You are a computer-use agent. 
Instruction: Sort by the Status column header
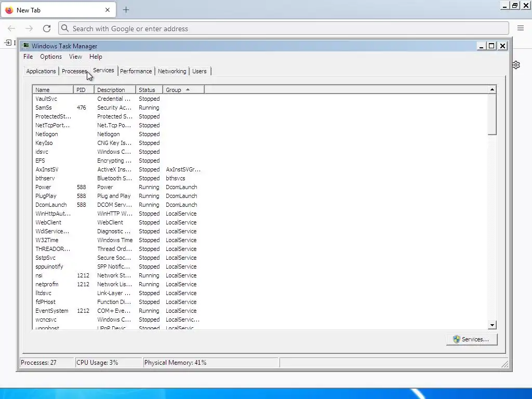point(149,90)
